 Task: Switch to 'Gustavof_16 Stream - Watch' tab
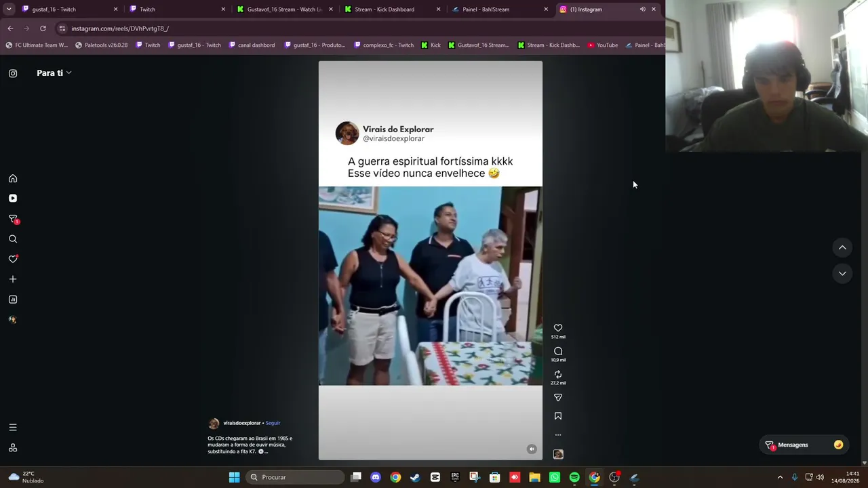284,9
